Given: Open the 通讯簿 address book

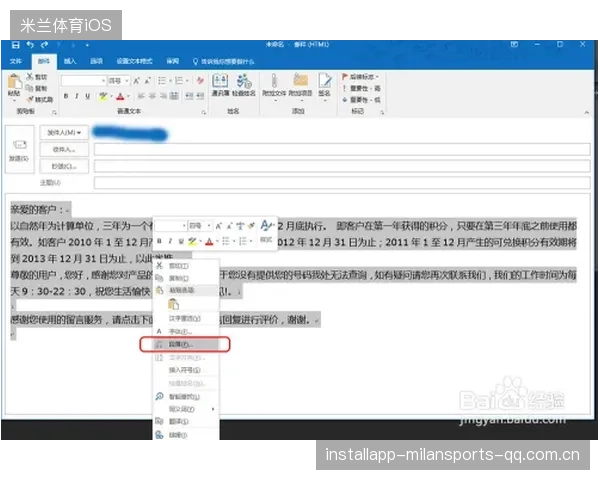Looking at the screenshot, I should point(220,85).
